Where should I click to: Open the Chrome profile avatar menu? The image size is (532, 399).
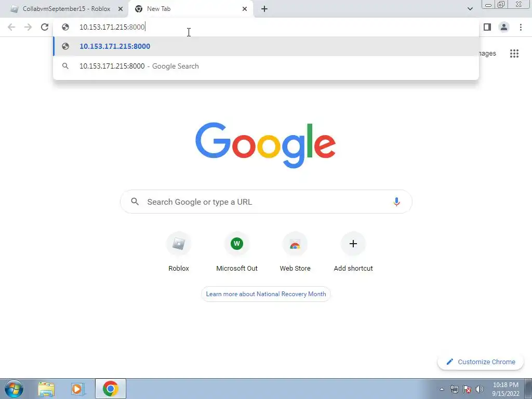click(504, 27)
